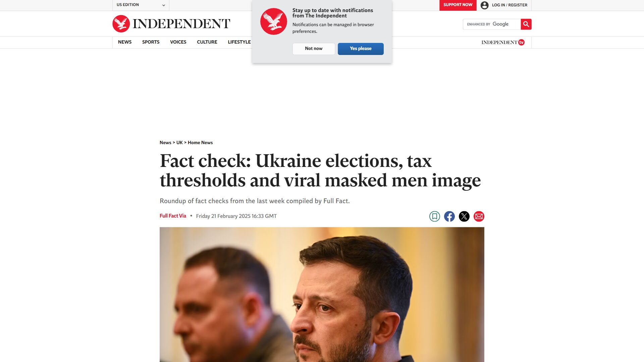Open Independent TV logo link

pos(503,42)
